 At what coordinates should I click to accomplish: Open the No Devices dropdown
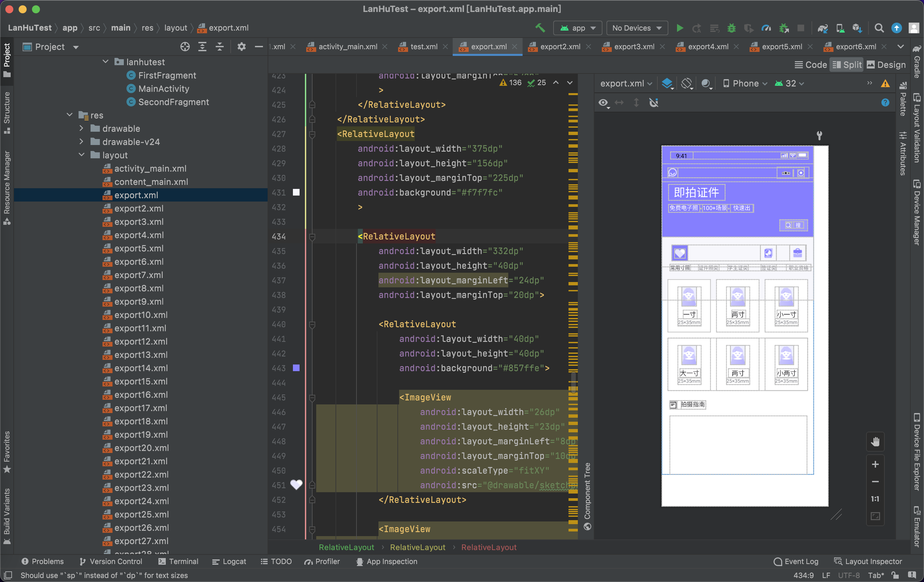coord(637,28)
